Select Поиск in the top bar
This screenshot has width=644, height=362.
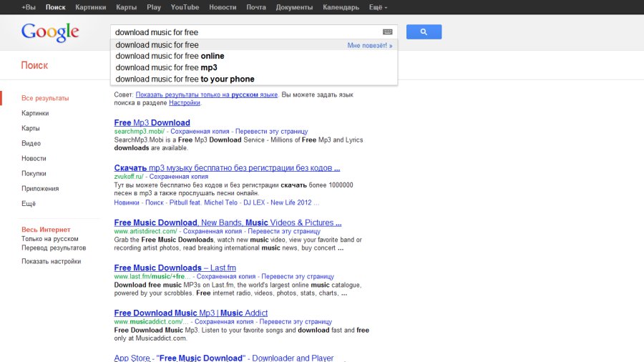(55, 7)
